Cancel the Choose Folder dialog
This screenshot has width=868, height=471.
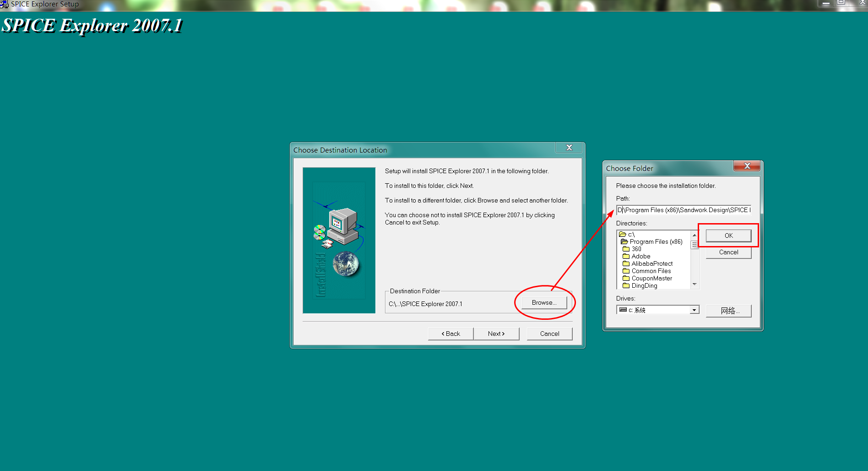point(728,252)
